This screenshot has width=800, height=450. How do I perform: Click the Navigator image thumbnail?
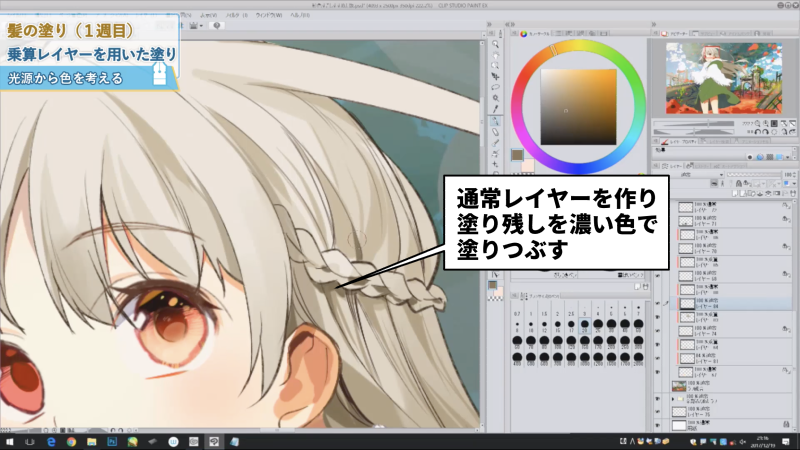(724, 78)
